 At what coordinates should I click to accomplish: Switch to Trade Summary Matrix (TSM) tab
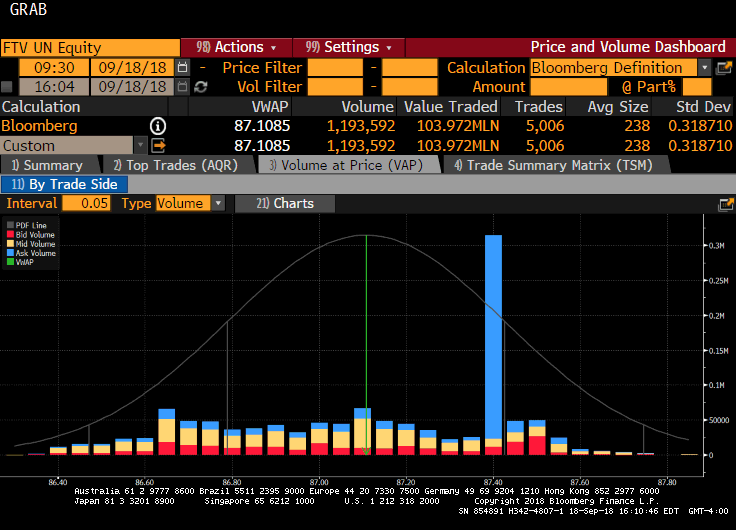click(537, 165)
